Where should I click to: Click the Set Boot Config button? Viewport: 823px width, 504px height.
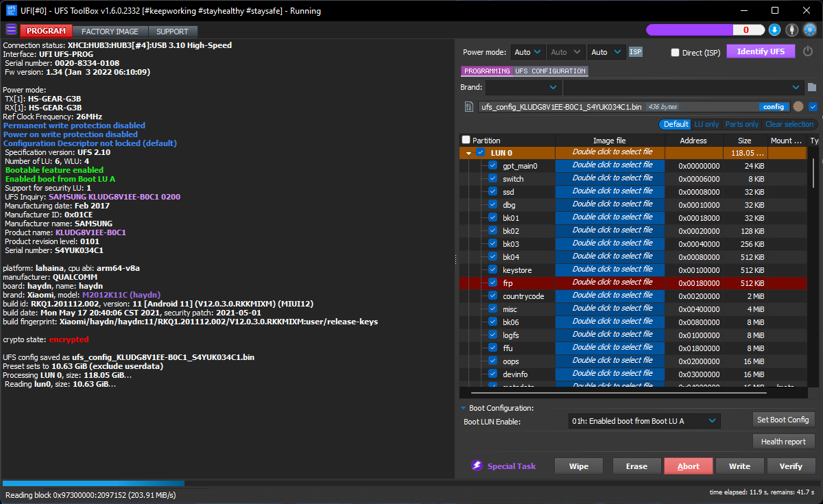pyautogui.click(x=783, y=420)
